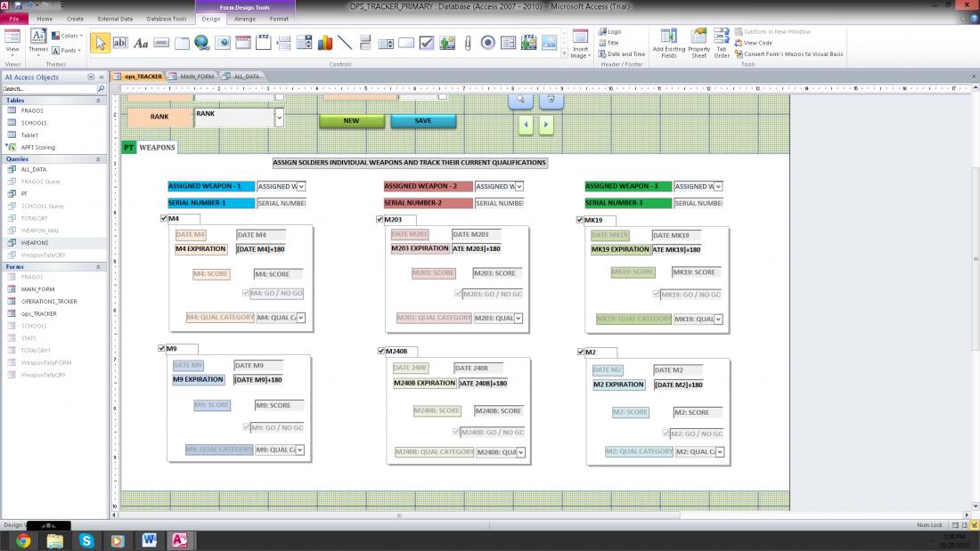Open M203: QUAL dropdown arrow

[519, 318]
